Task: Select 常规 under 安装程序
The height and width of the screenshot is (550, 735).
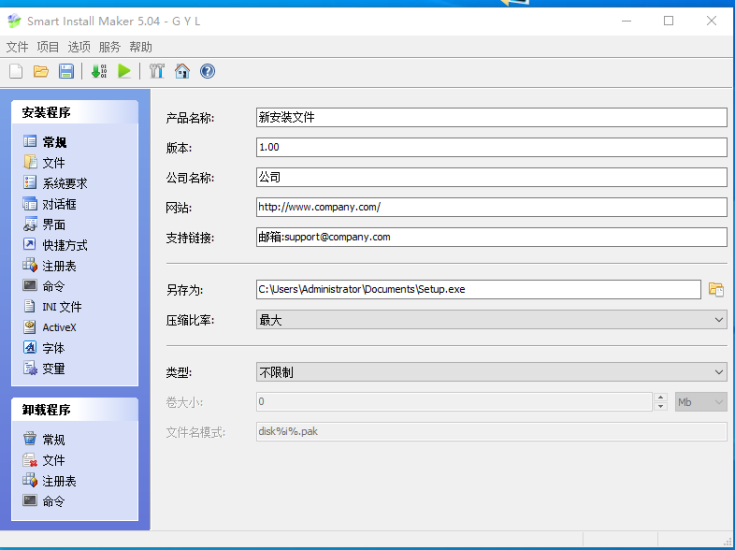Action: click(x=45, y=142)
